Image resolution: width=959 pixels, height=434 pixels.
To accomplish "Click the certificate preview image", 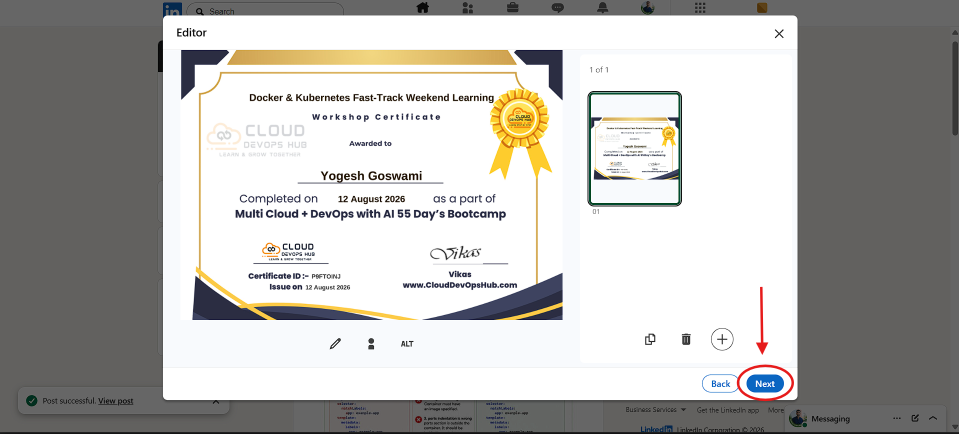I will [x=371, y=185].
